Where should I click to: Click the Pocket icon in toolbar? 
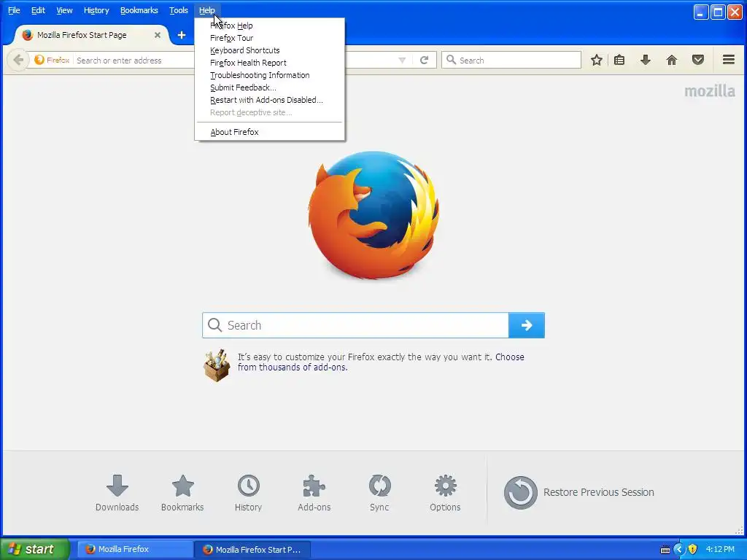click(x=698, y=60)
